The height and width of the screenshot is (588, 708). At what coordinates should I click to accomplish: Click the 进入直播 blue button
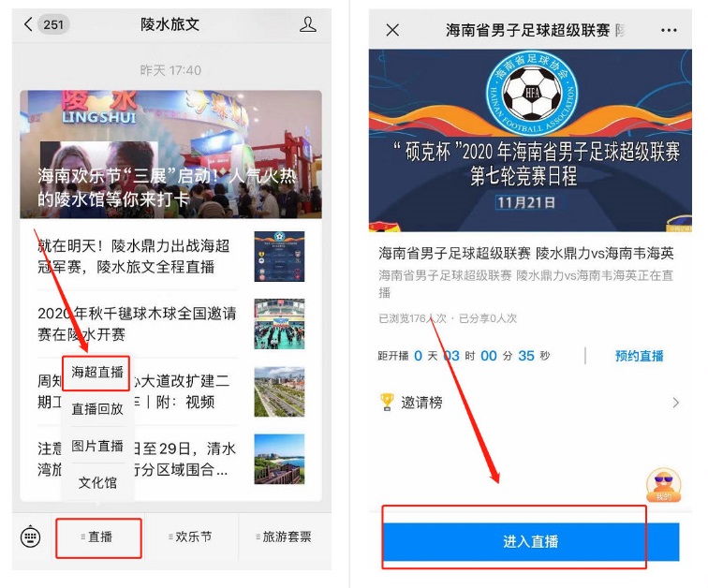pos(531,541)
